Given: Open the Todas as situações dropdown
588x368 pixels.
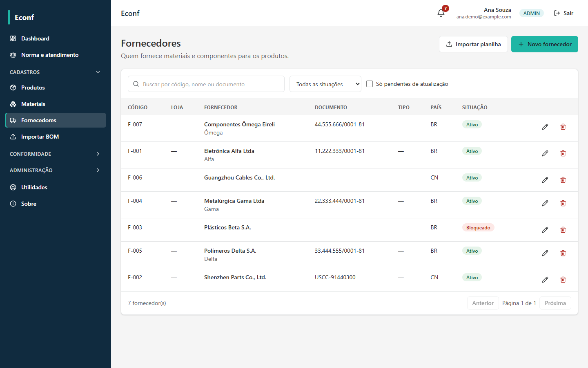Looking at the screenshot, I should point(325,84).
